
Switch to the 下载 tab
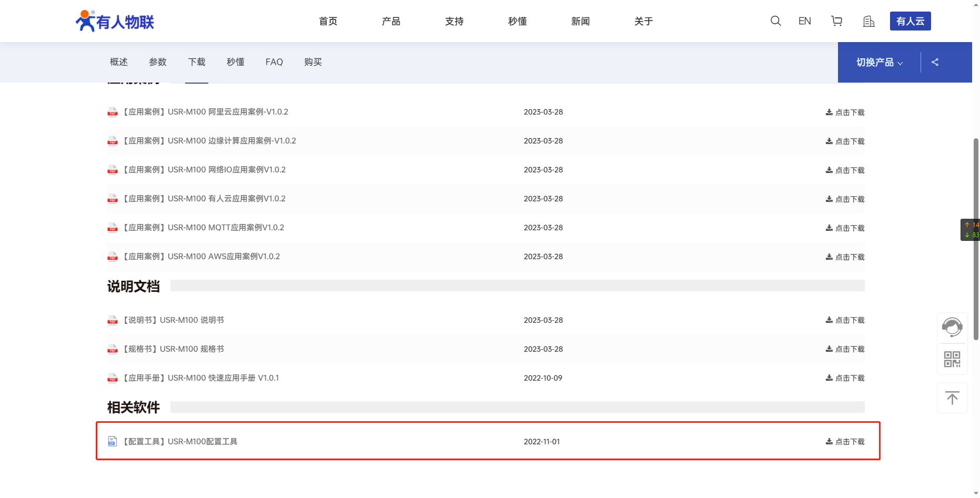197,62
